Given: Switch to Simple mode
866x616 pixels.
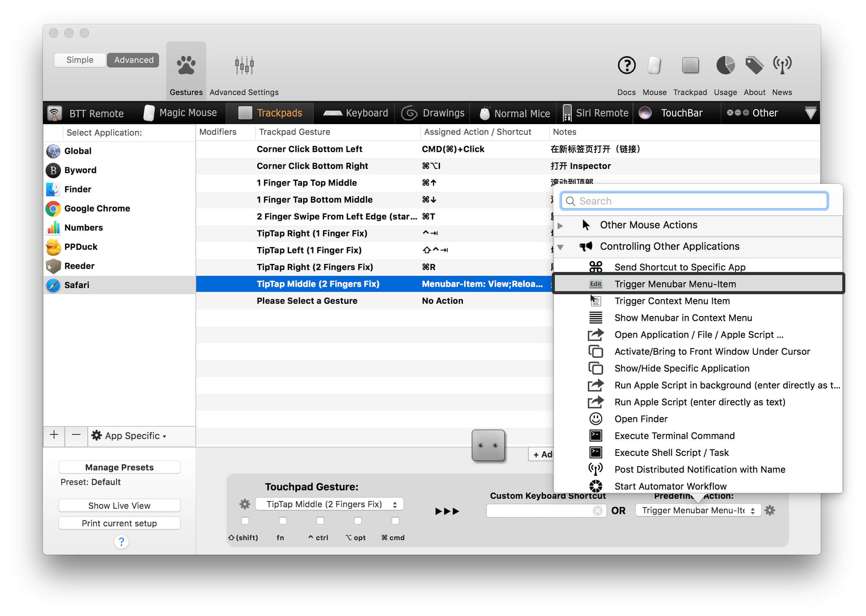Looking at the screenshot, I should [x=80, y=60].
